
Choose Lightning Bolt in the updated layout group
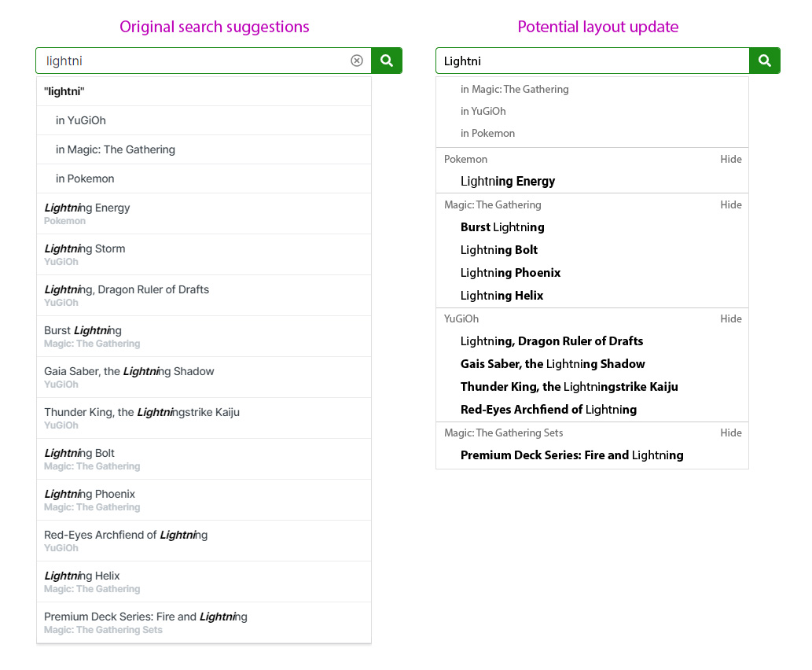tap(498, 250)
